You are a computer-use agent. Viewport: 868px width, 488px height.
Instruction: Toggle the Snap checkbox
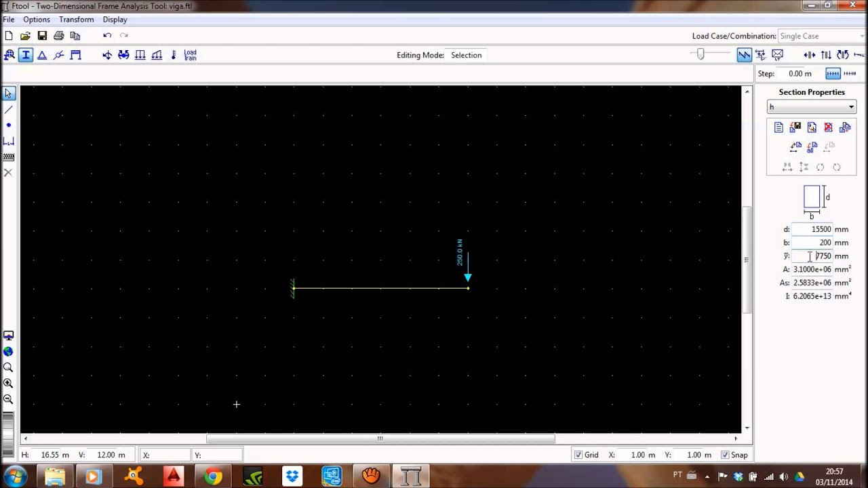click(x=725, y=455)
